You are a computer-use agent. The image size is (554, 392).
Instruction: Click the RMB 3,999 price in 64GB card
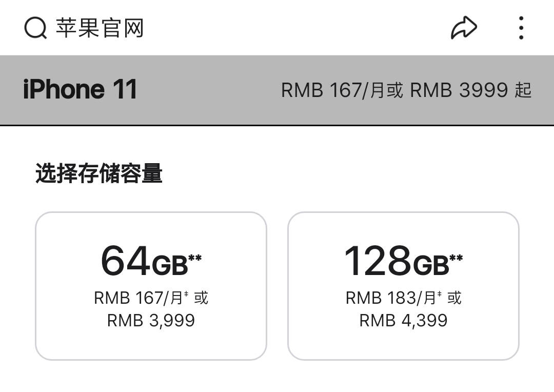151,321
